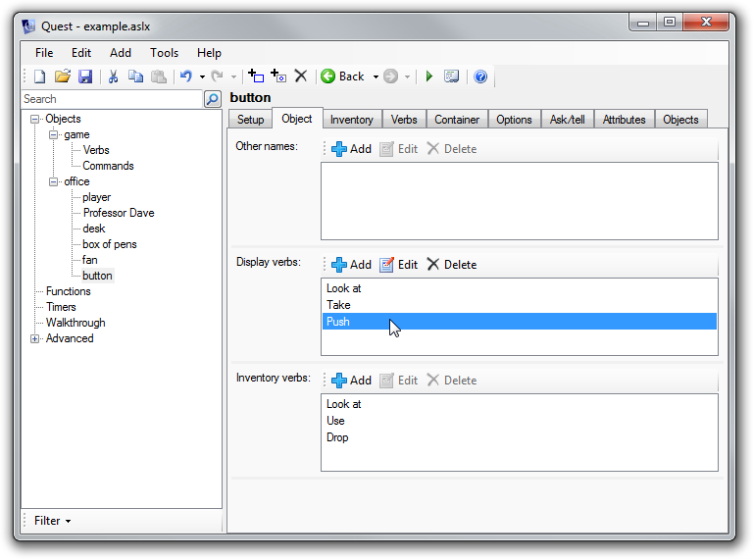Collapse the office tree node

tap(53, 181)
